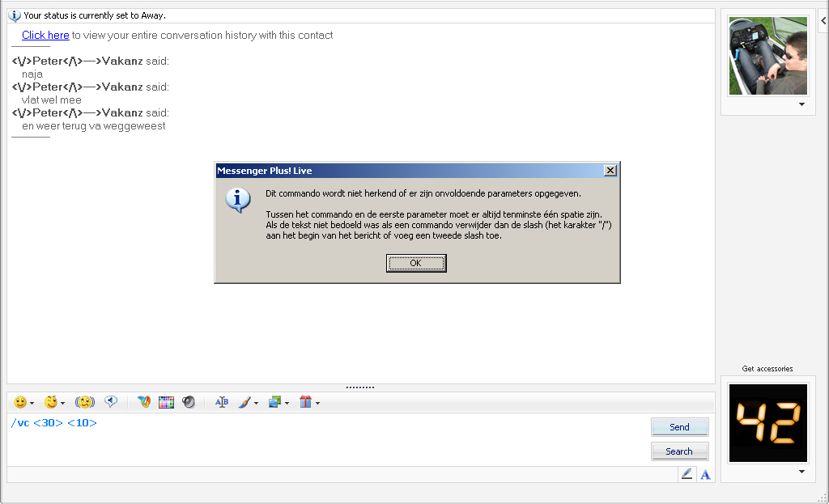Click the Get accessories link
Viewport: 829px width, 504px height.
tap(767, 369)
